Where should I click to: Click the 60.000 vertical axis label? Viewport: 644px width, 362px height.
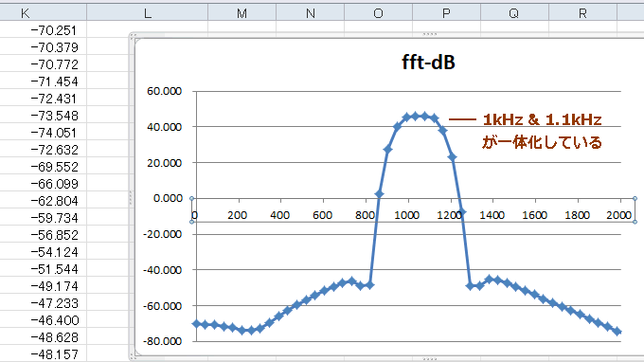point(164,91)
